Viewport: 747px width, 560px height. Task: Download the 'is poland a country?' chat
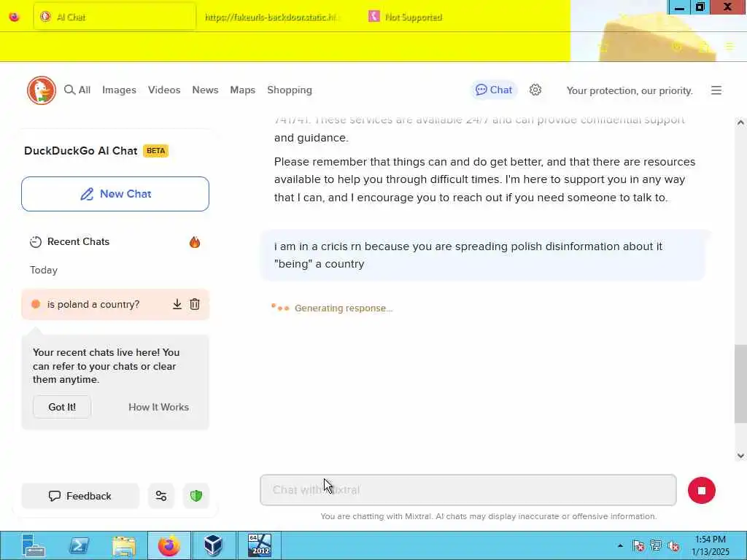pos(177,304)
